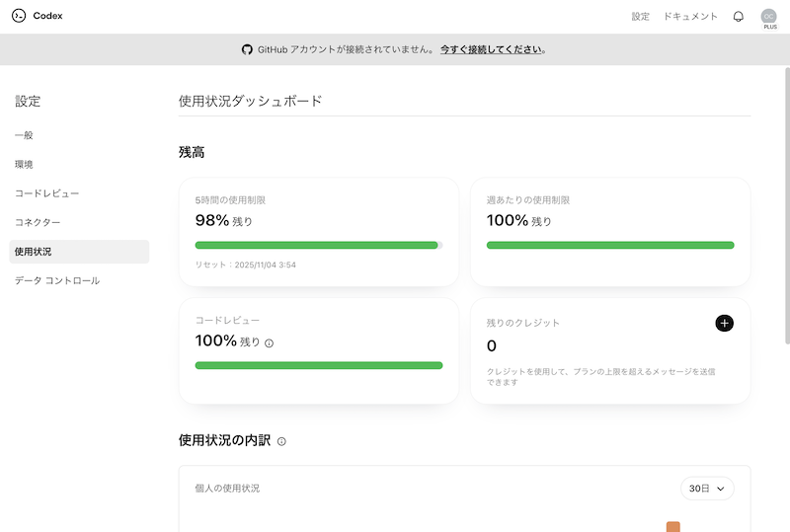Open 環境 settings section
This screenshot has width=790, height=532.
click(x=24, y=164)
